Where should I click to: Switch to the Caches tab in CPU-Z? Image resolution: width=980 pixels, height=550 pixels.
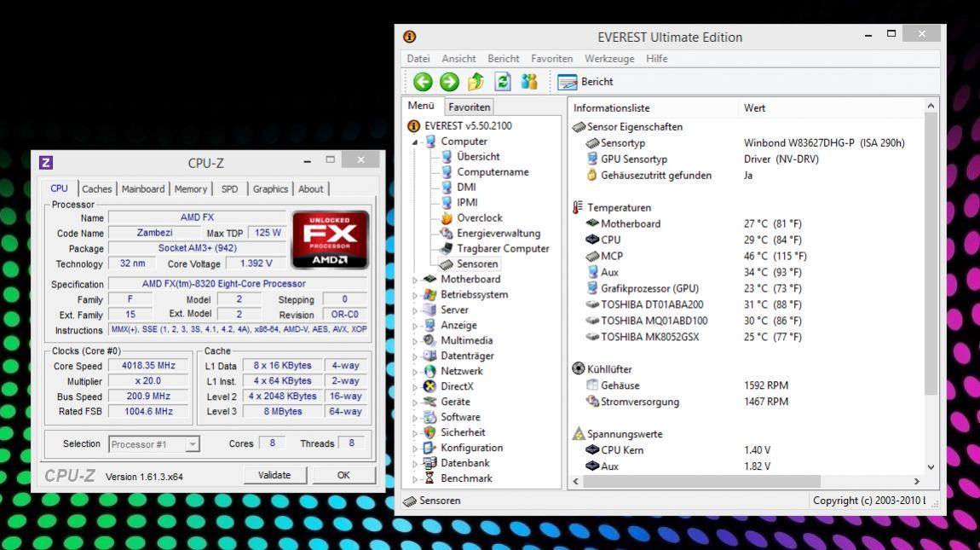coord(97,189)
